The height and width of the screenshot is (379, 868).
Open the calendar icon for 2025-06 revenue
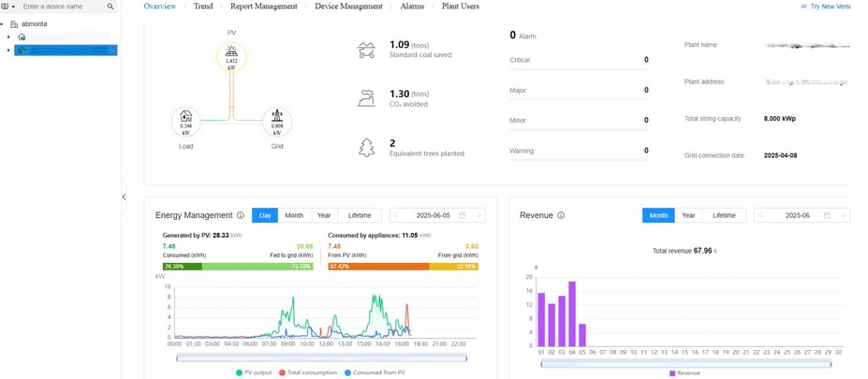click(827, 215)
